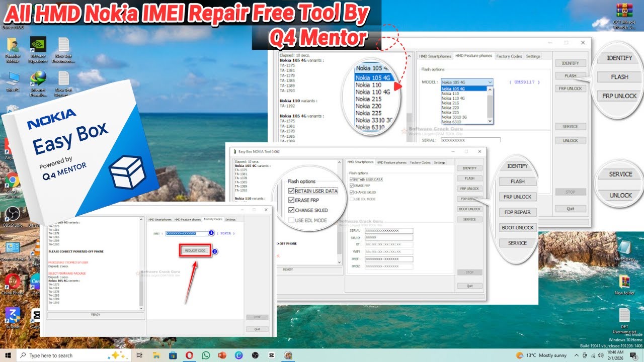Open the 13°C Mostly sunny weather widget
This screenshot has width=644, height=362.
click(541, 355)
